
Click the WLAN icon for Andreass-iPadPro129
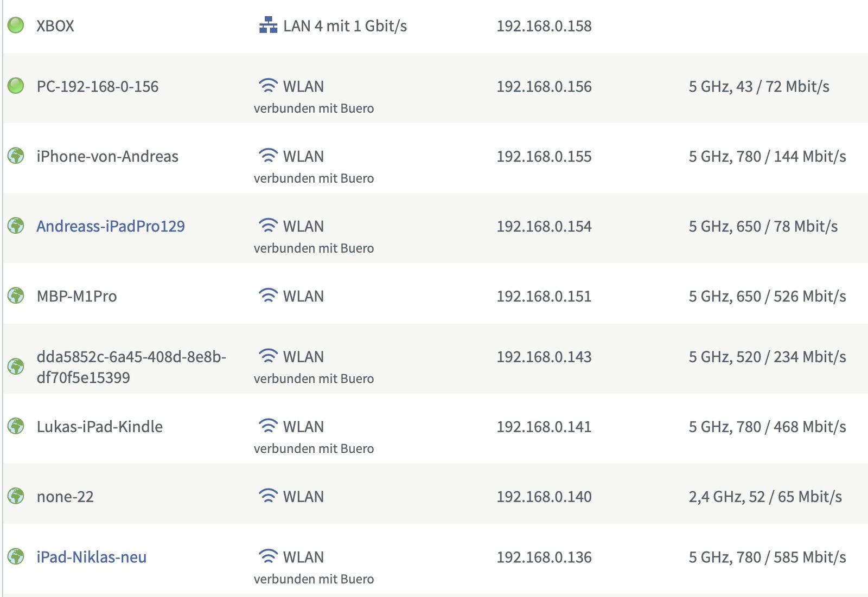268,226
